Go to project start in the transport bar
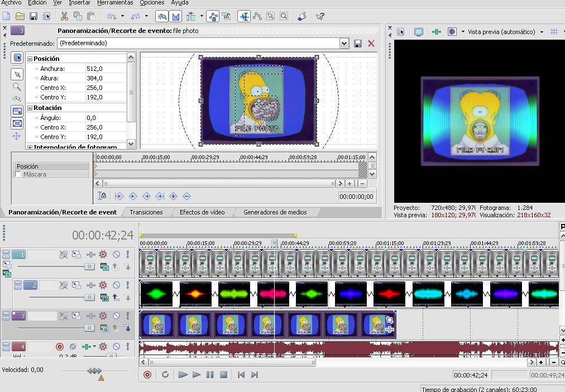Image resolution: width=565 pixels, height=392 pixels. click(x=241, y=375)
